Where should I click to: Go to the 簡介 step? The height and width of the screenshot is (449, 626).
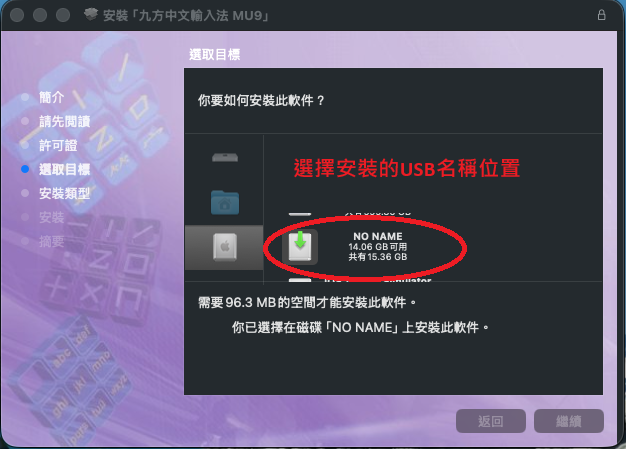(x=52, y=97)
